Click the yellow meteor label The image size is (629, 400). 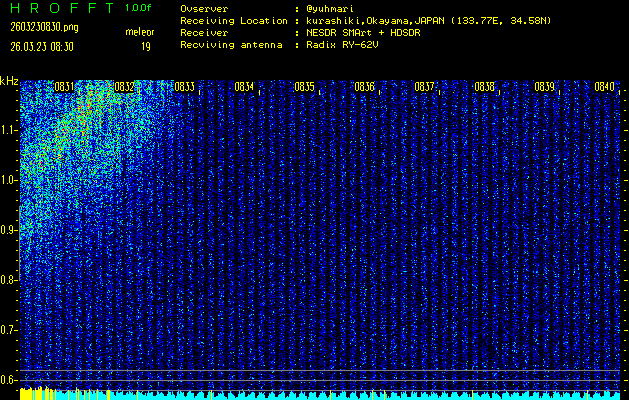pos(139,32)
